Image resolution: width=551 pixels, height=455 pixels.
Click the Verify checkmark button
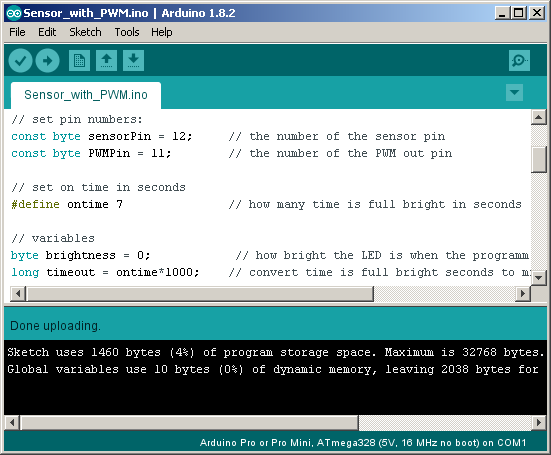[x=20, y=60]
